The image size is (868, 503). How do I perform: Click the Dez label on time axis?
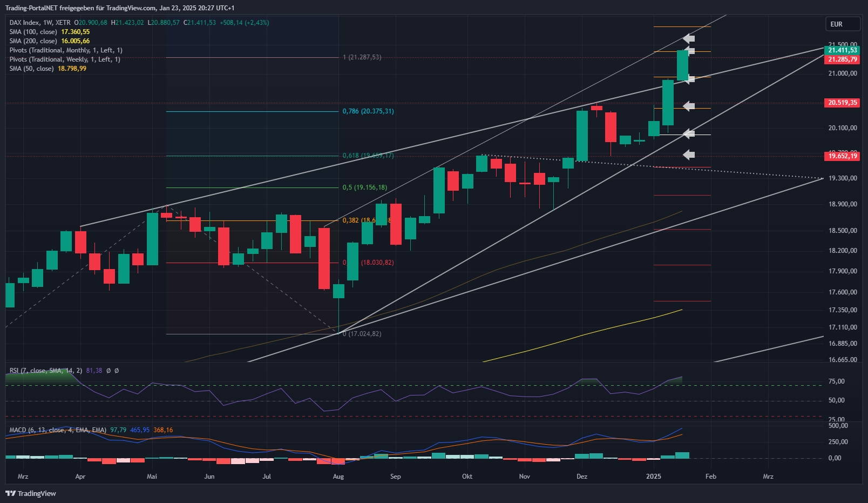[x=582, y=477]
